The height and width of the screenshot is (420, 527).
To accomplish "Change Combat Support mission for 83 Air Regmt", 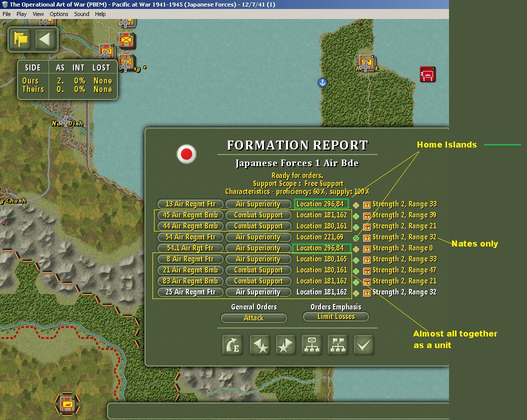I will coord(258,281).
